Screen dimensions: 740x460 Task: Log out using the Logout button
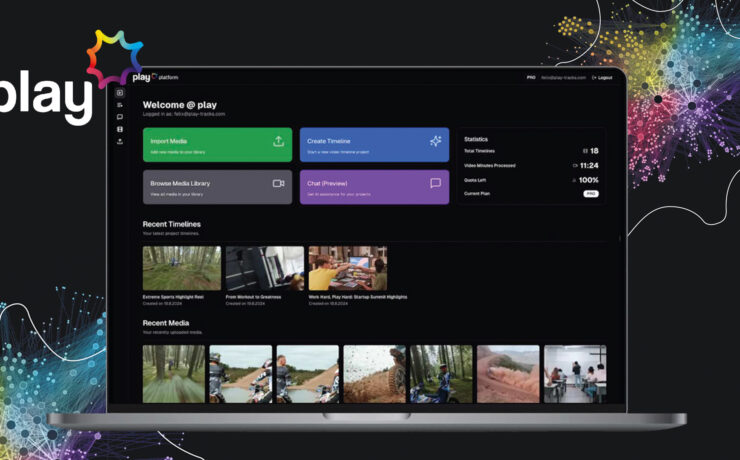(x=602, y=77)
